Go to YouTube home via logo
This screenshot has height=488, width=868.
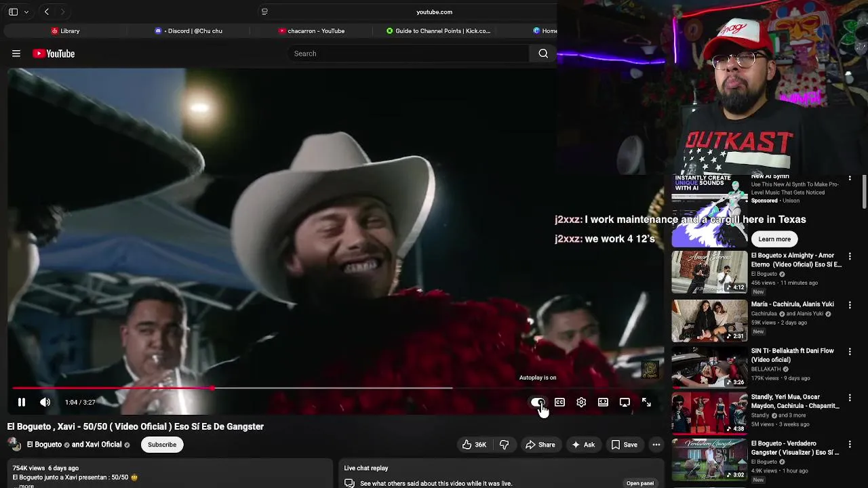click(x=54, y=54)
